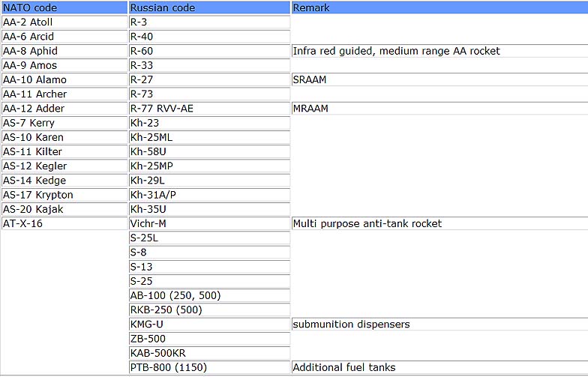Click the PTB-800 (1150) cell
Viewport: 588px width, 377px height.
[169, 367]
